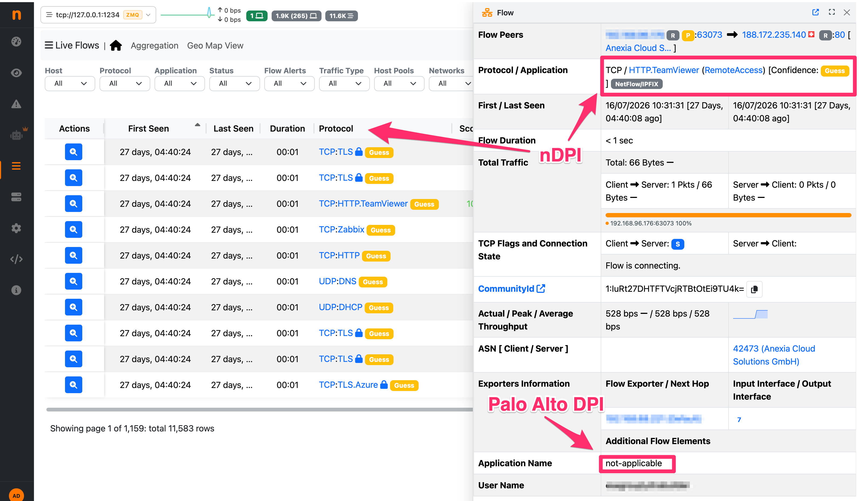
Task: Expand the Flow Alerts filter dropdown
Action: [289, 83]
